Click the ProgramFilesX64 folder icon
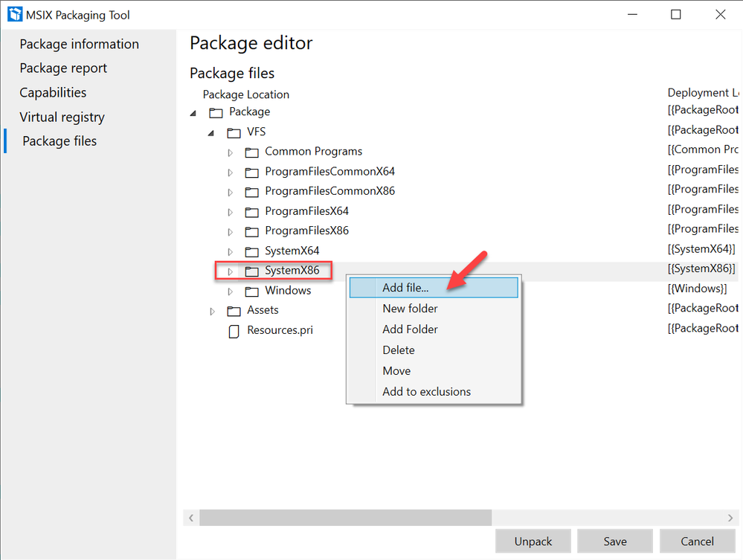 point(251,212)
